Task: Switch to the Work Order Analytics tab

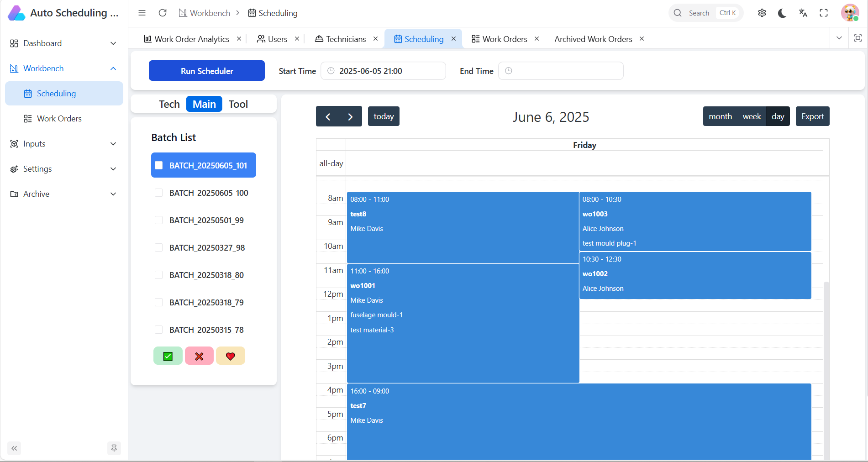Action: [191, 39]
